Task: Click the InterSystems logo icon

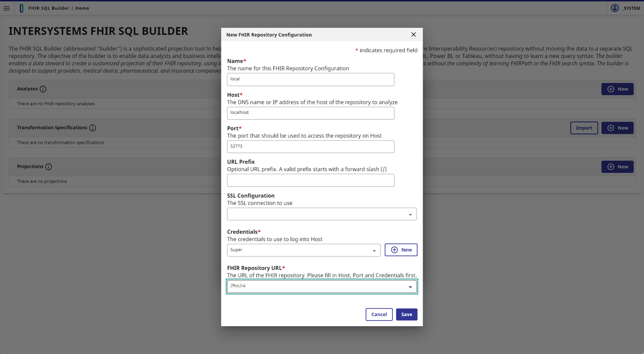Action: click(x=21, y=8)
